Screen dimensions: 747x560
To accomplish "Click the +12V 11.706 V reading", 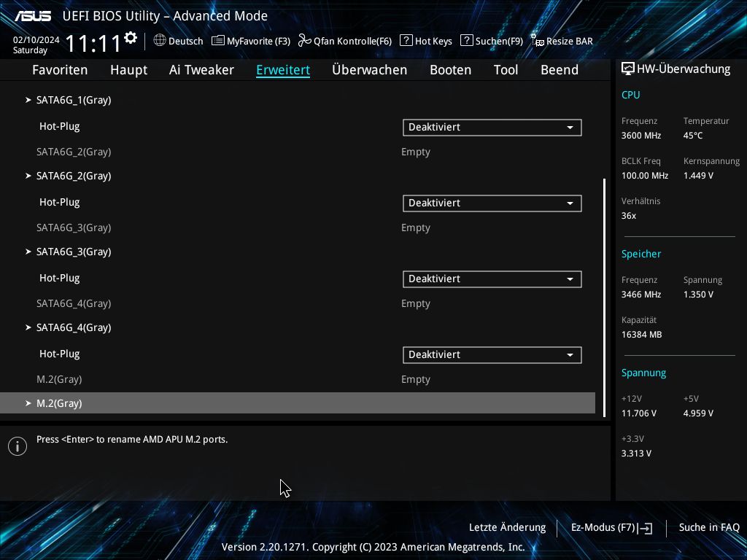I will (x=639, y=413).
